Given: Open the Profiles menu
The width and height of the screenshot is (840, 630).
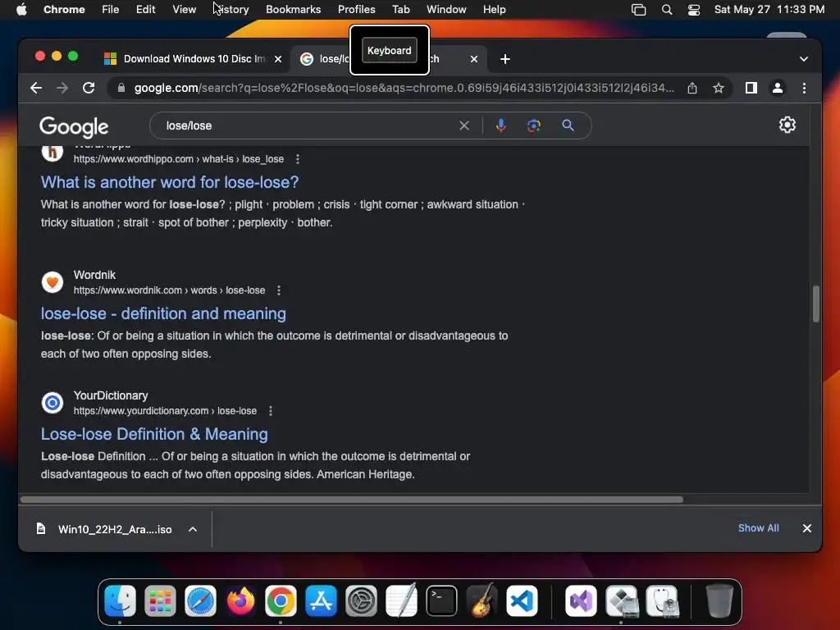Looking at the screenshot, I should [x=356, y=9].
